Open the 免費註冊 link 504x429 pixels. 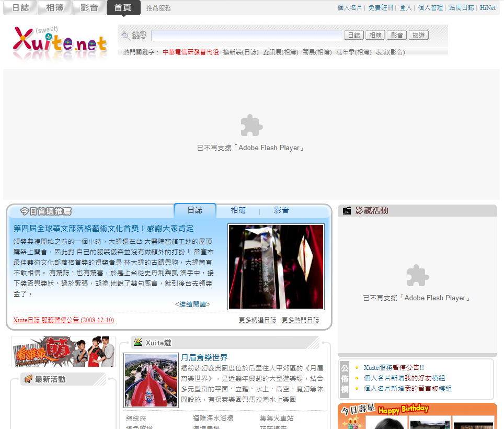tap(381, 8)
